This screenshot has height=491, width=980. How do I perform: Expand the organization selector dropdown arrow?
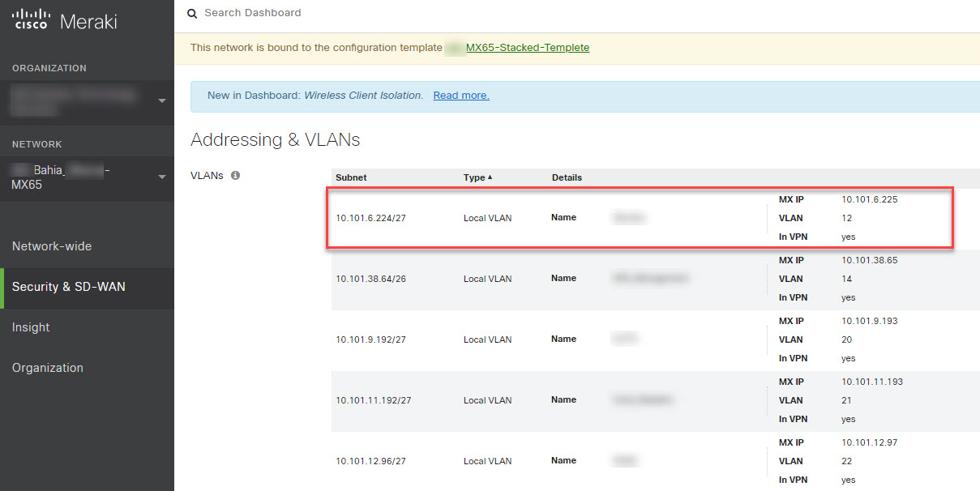161,100
